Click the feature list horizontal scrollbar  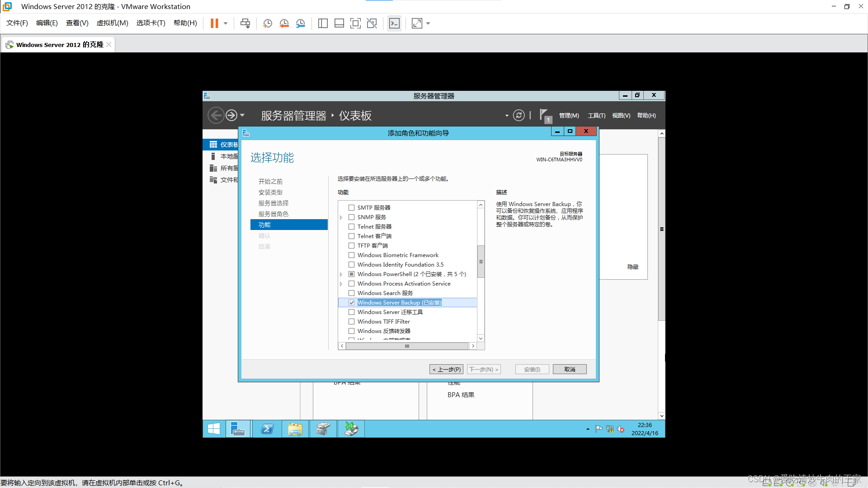[x=407, y=346]
